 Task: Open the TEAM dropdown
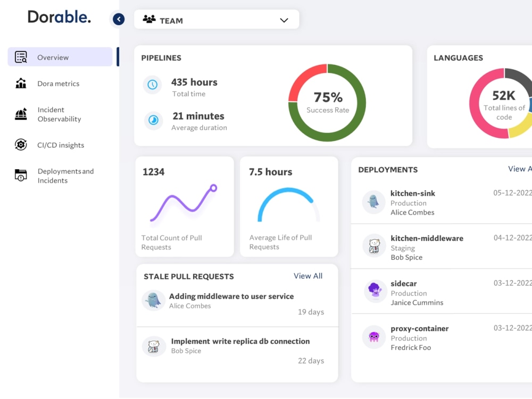(285, 19)
